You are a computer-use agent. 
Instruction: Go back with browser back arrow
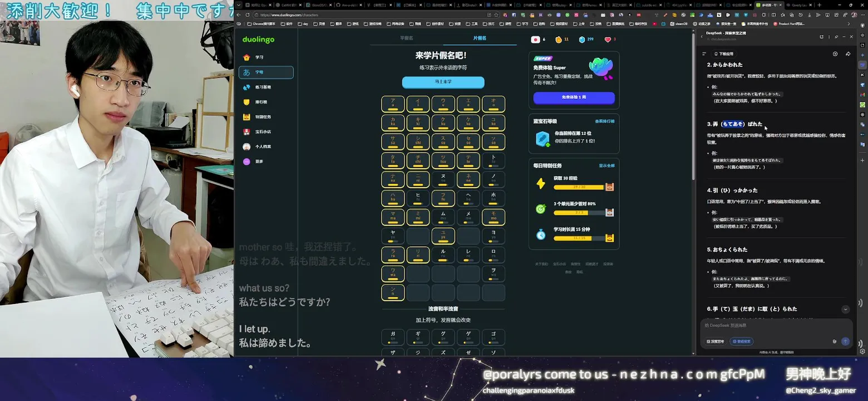pyautogui.click(x=239, y=15)
